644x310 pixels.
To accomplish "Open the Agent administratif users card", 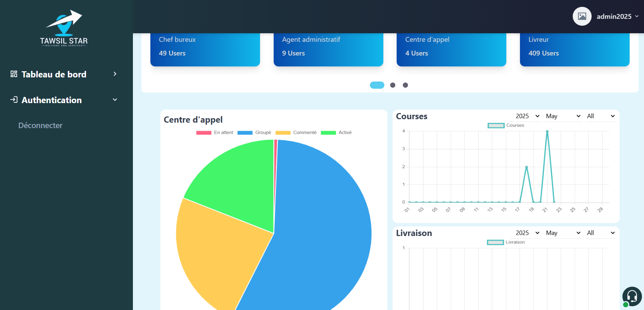I will (329, 50).
